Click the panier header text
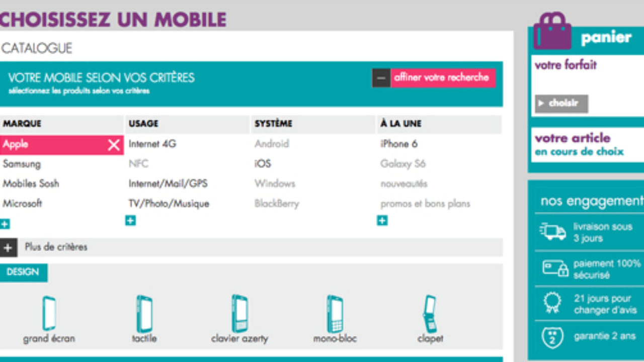This screenshot has width=644, height=362. (606, 38)
